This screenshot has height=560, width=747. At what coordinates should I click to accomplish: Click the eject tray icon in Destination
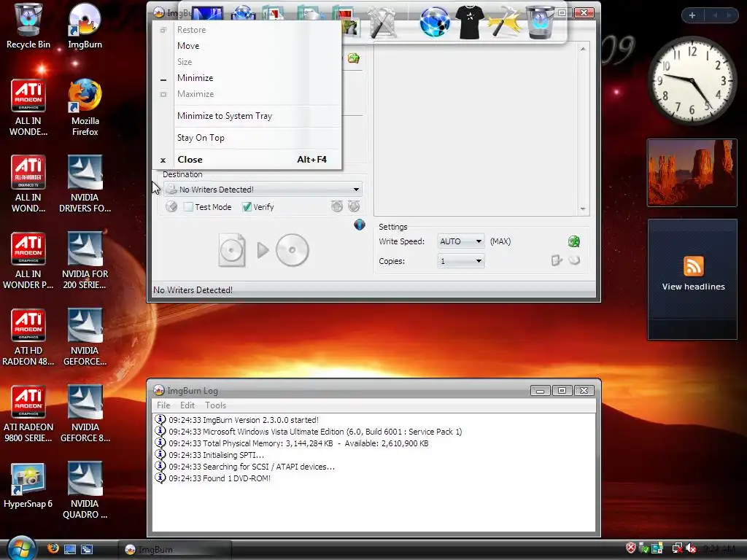(x=337, y=206)
